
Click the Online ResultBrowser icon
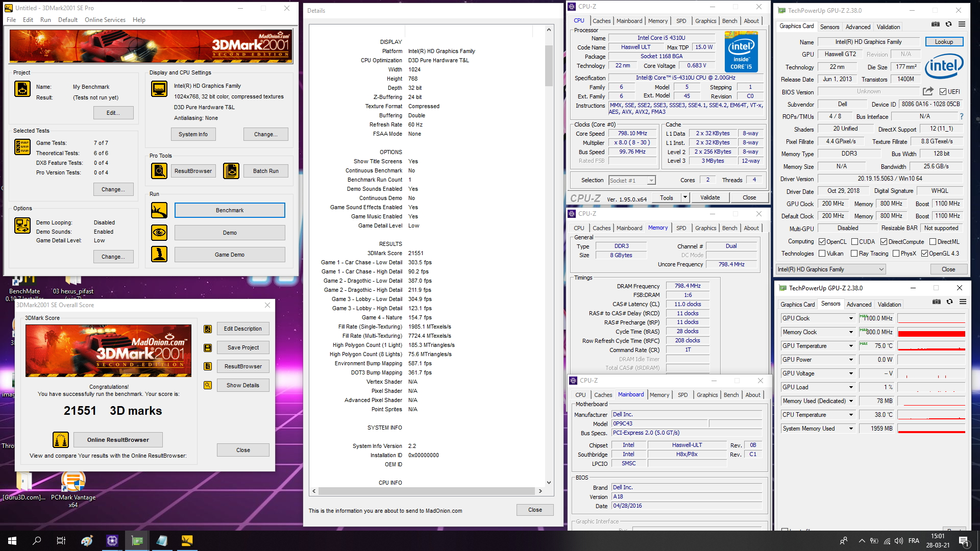[61, 440]
